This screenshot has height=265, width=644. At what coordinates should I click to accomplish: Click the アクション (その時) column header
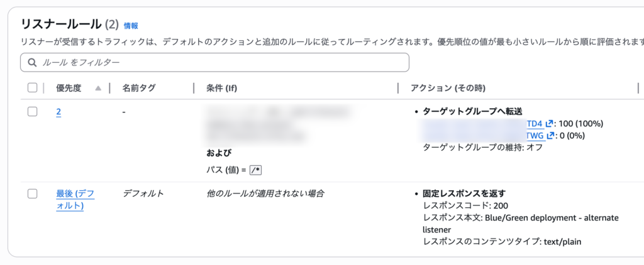click(x=448, y=89)
